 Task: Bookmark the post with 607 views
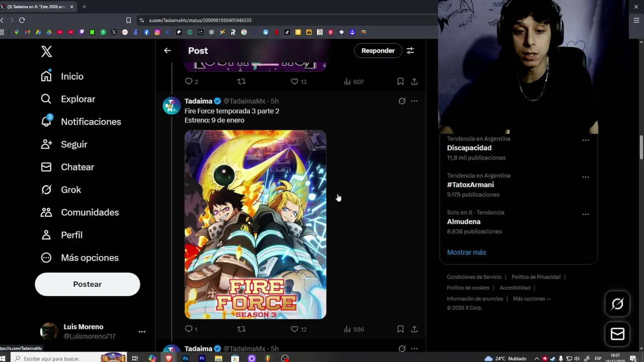pos(400,81)
